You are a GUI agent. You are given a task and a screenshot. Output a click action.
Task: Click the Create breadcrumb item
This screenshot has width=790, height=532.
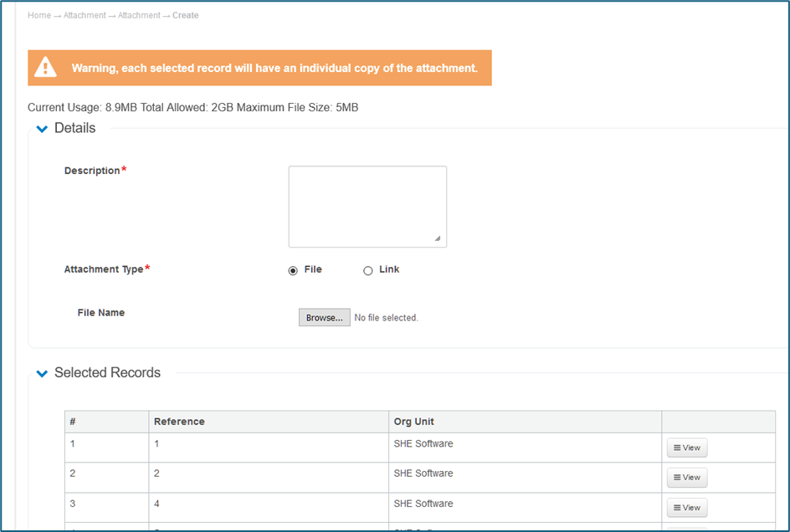[186, 15]
